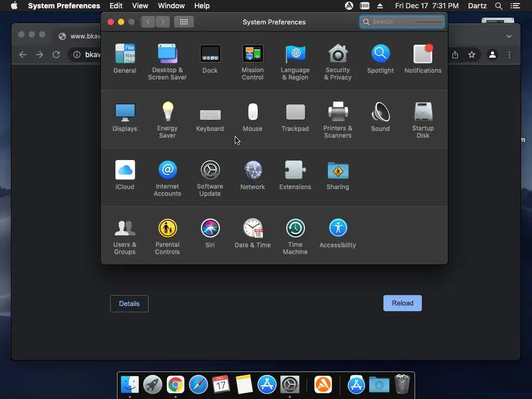
Task: Open Launchpad from the Dock
Action: click(x=153, y=385)
